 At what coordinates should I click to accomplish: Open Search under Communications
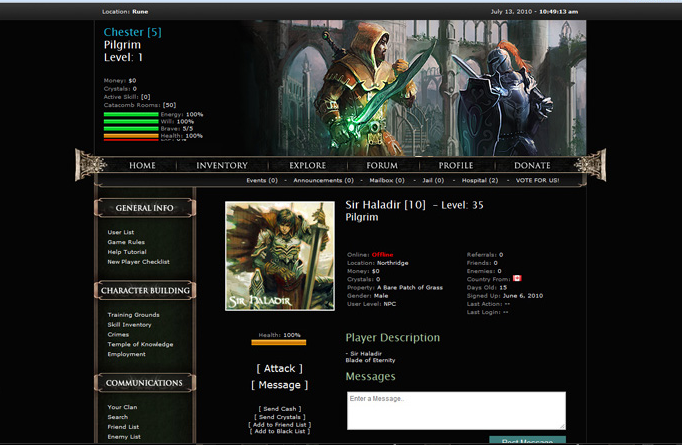point(118,417)
